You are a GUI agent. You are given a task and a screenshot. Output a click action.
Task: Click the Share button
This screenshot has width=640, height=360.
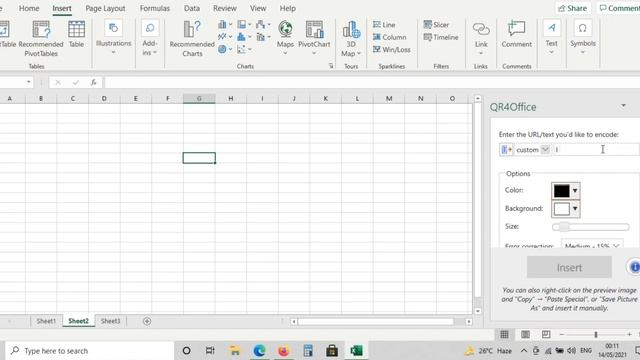572,8
